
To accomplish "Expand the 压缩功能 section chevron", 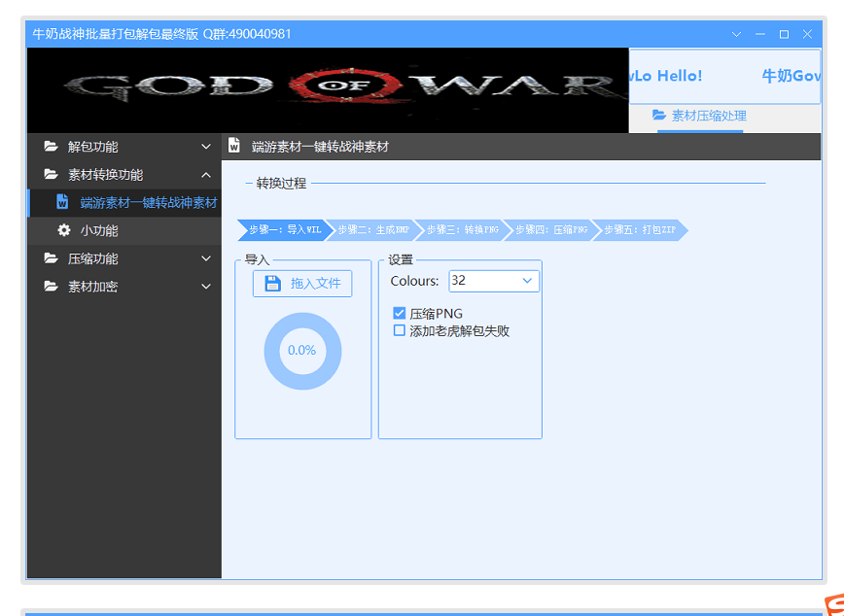I will coord(205,259).
